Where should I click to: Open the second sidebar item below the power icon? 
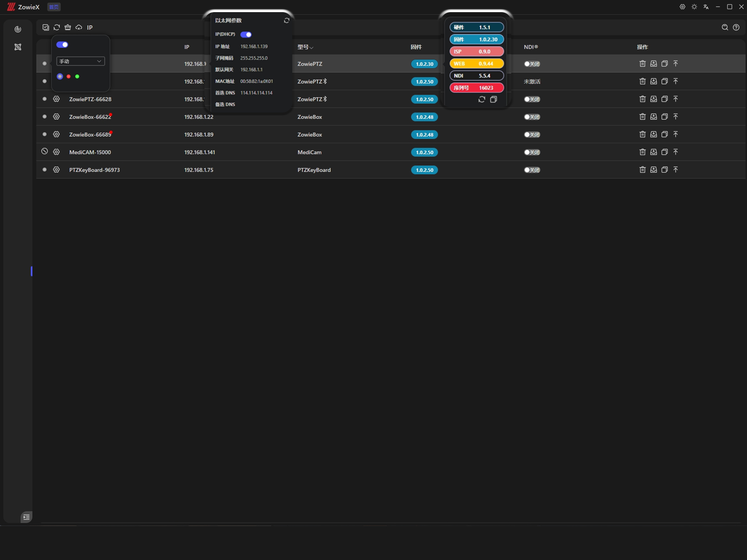(x=18, y=47)
